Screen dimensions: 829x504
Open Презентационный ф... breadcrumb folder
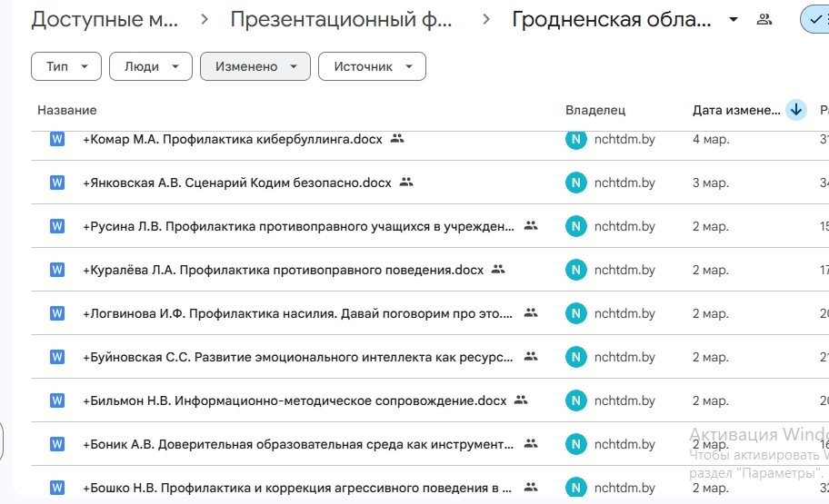[x=341, y=20]
